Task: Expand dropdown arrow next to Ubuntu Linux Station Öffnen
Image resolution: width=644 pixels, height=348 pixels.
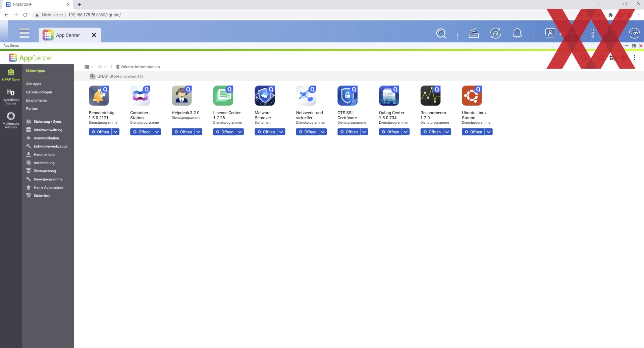Action: point(489,132)
